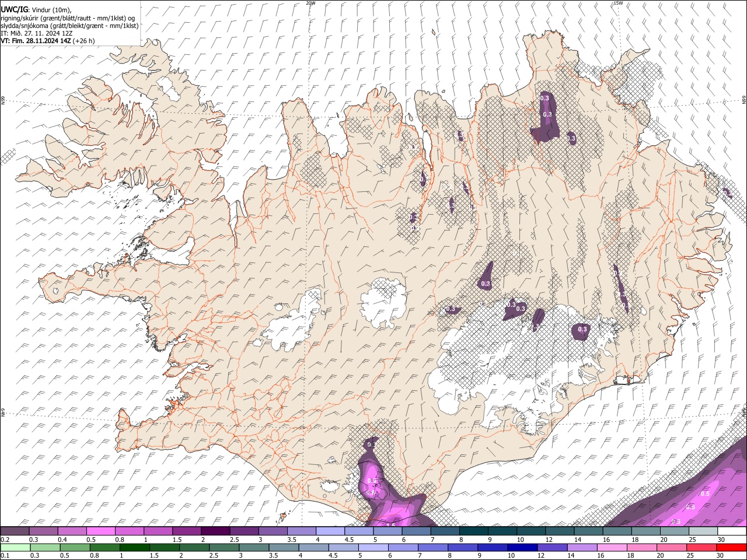The height and width of the screenshot is (560, 747).
Task: Pick the violet 12 swatch in the lower legend
Action: 552,547
